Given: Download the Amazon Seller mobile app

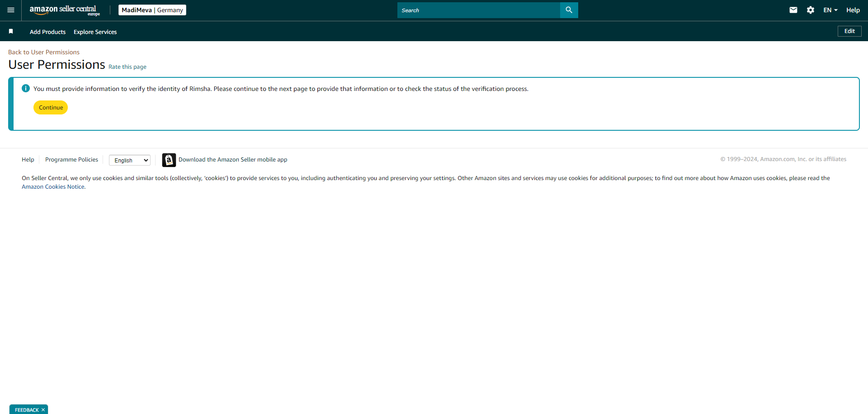Looking at the screenshot, I should click(x=233, y=159).
